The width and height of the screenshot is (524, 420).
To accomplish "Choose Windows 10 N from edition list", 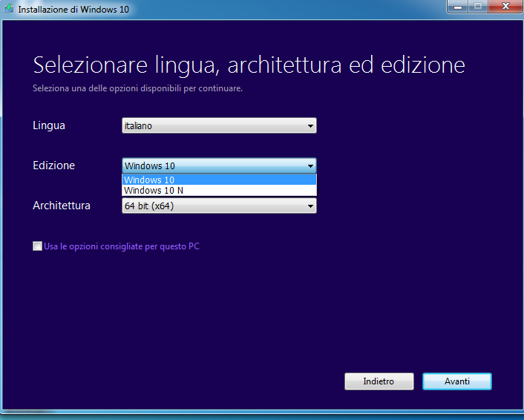I will 219,191.
